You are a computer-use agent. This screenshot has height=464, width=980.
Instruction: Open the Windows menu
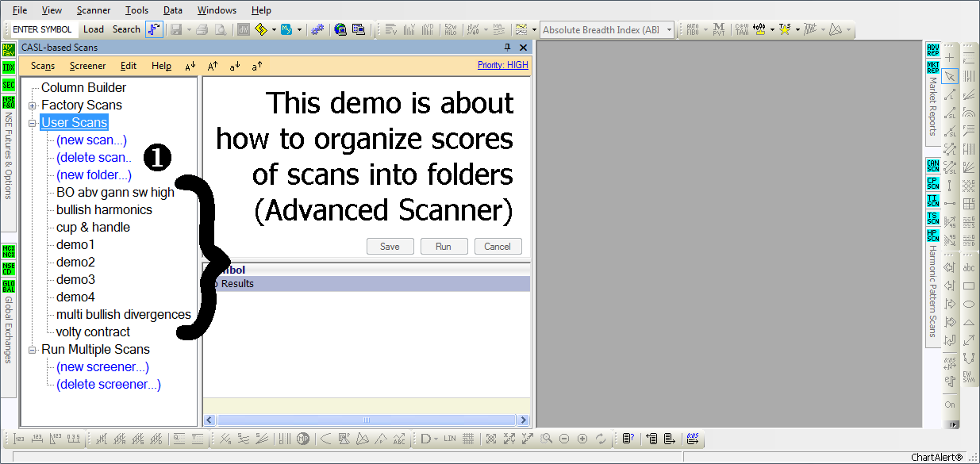pos(217,10)
